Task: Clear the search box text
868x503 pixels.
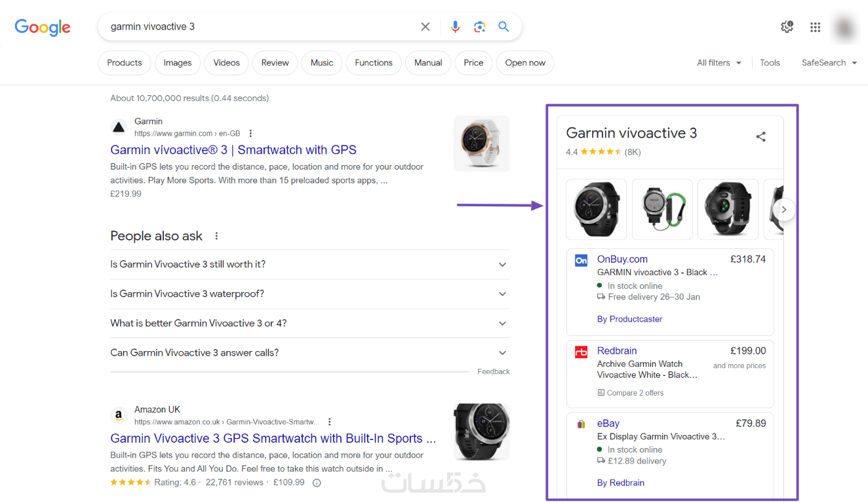Action: click(x=425, y=27)
